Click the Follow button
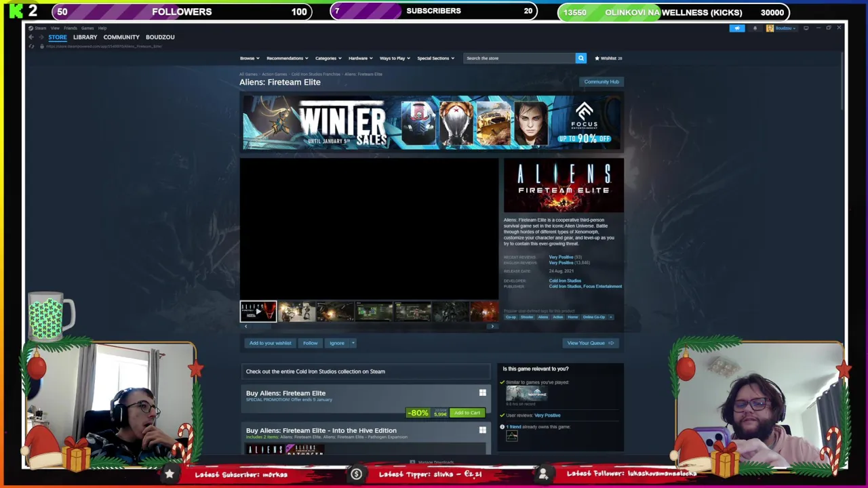This screenshot has width=868, height=488. point(310,343)
